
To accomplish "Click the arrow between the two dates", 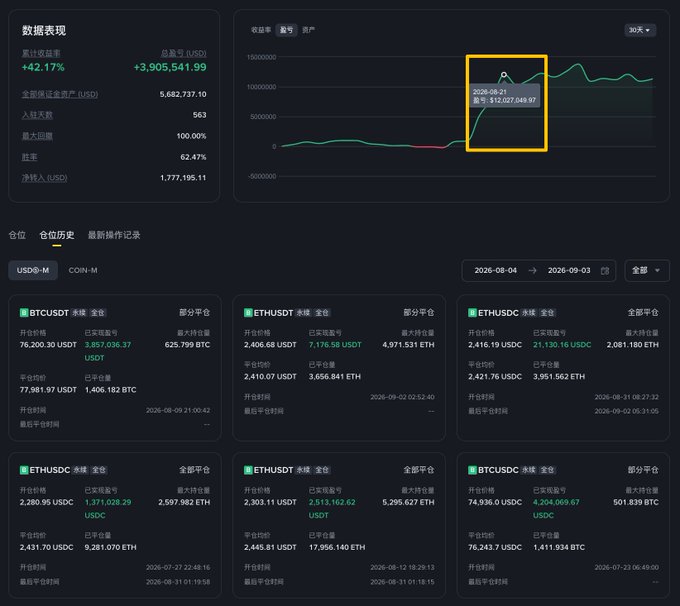I will [x=533, y=271].
